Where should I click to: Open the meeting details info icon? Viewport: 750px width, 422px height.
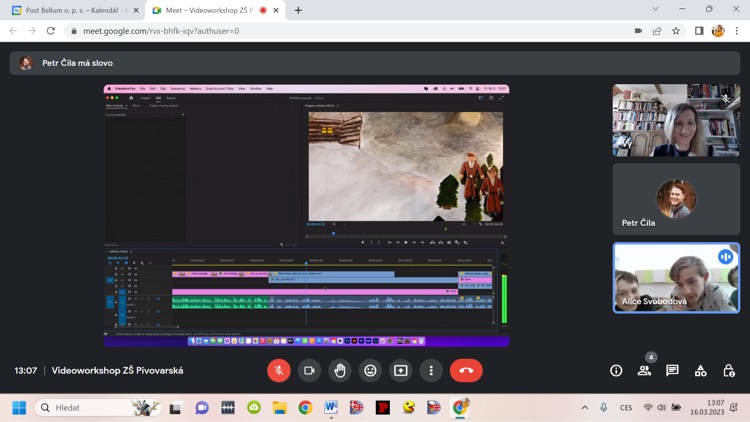[x=616, y=371]
